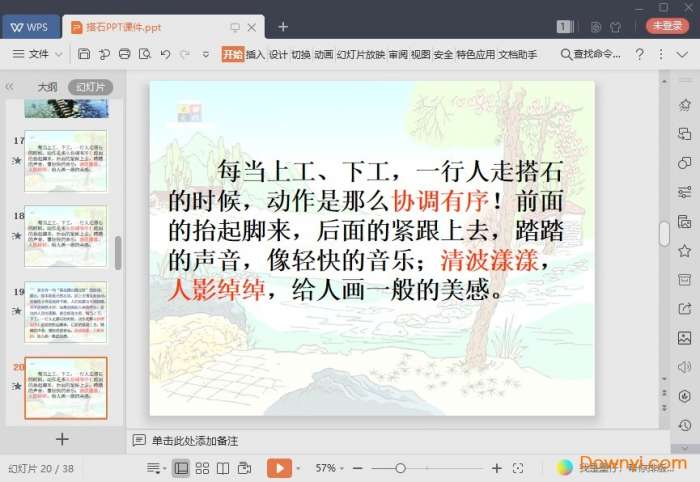Click the Print icon in toolbar
This screenshot has width=700, height=482.
pyautogui.click(x=125, y=54)
